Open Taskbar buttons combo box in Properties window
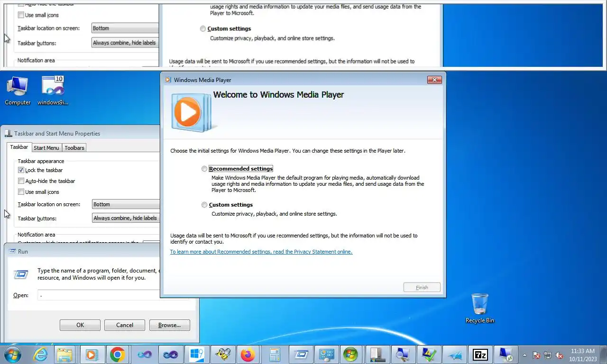 (x=126, y=218)
